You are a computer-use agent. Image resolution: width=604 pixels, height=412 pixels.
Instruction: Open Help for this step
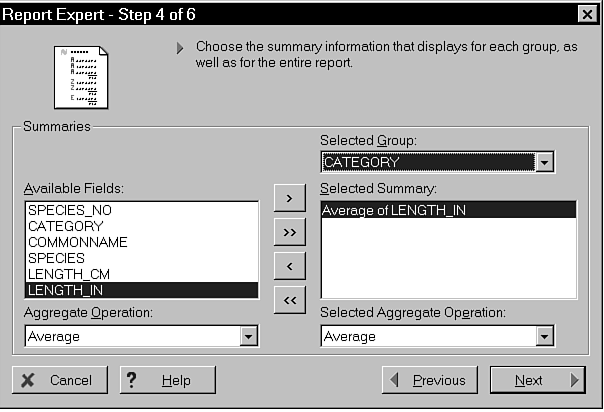coord(167,380)
